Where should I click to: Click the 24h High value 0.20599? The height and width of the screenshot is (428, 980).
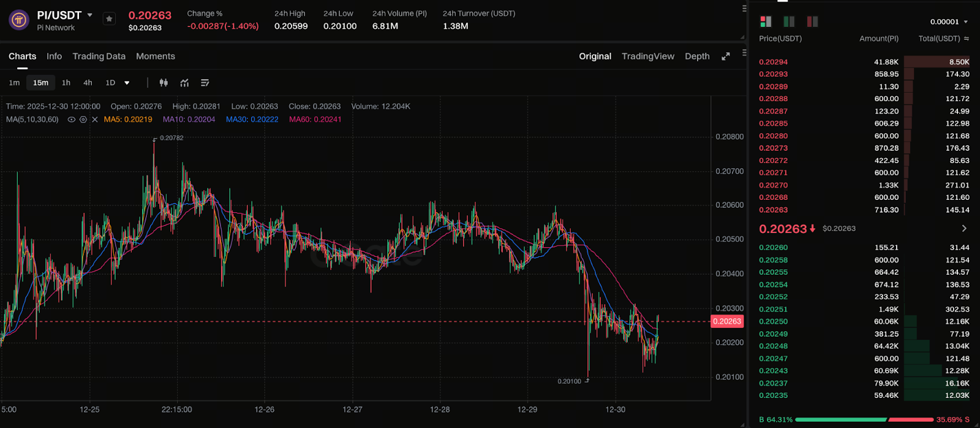[x=291, y=26]
